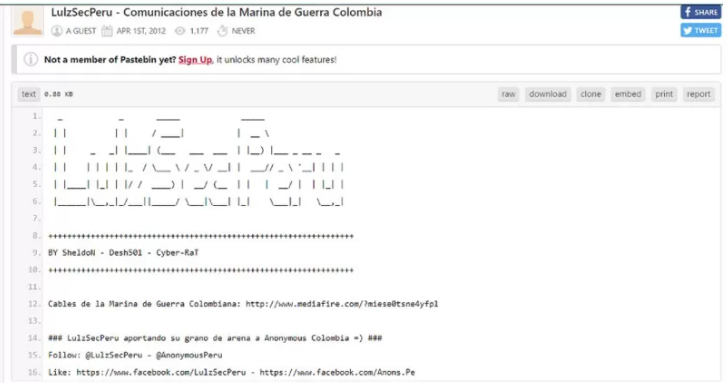Open the raw paste view
This screenshot has height=383, width=726.
click(508, 94)
